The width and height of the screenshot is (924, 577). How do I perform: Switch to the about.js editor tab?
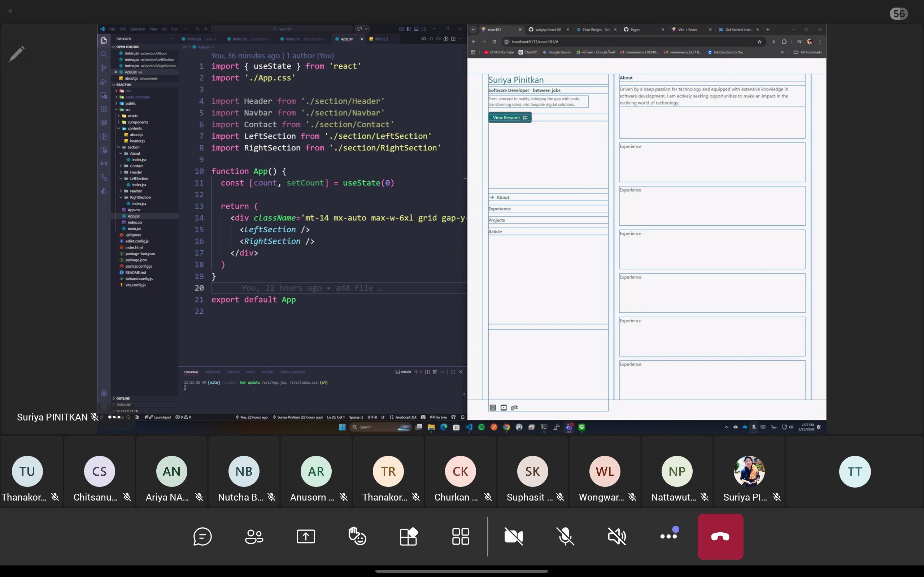(x=381, y=39)
